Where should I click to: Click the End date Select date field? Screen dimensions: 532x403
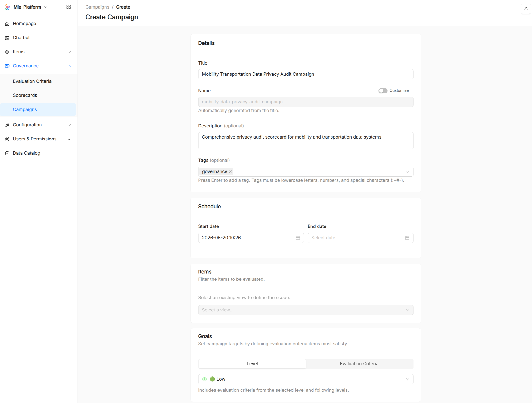(360, 238)
